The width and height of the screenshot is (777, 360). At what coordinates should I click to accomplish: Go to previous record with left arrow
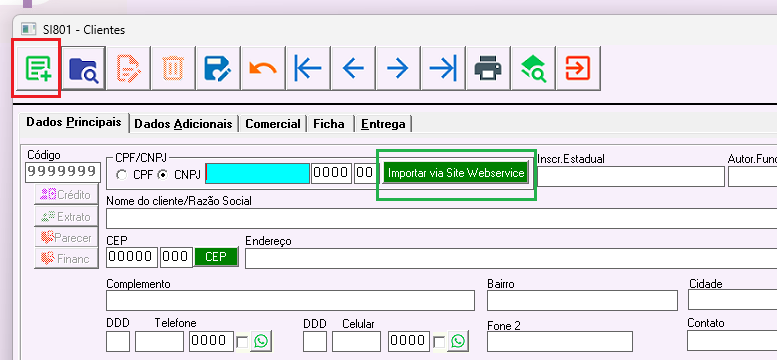pos(352,68)
